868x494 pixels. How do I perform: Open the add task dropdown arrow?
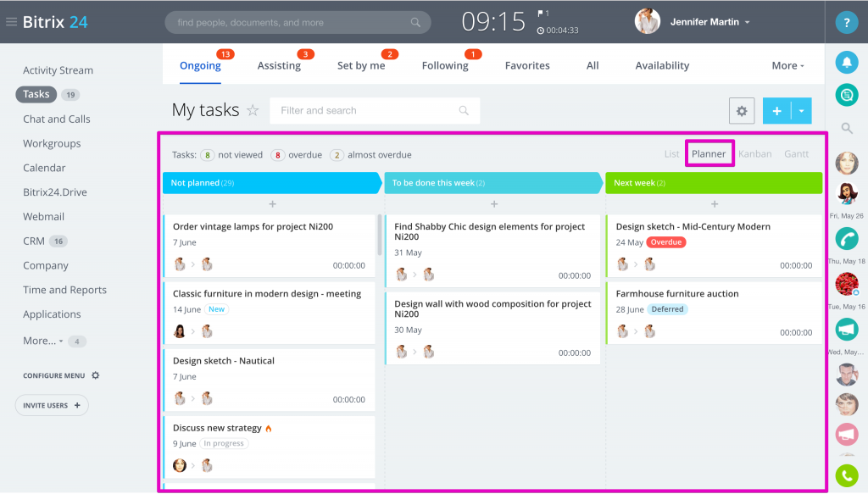[802, 111]
